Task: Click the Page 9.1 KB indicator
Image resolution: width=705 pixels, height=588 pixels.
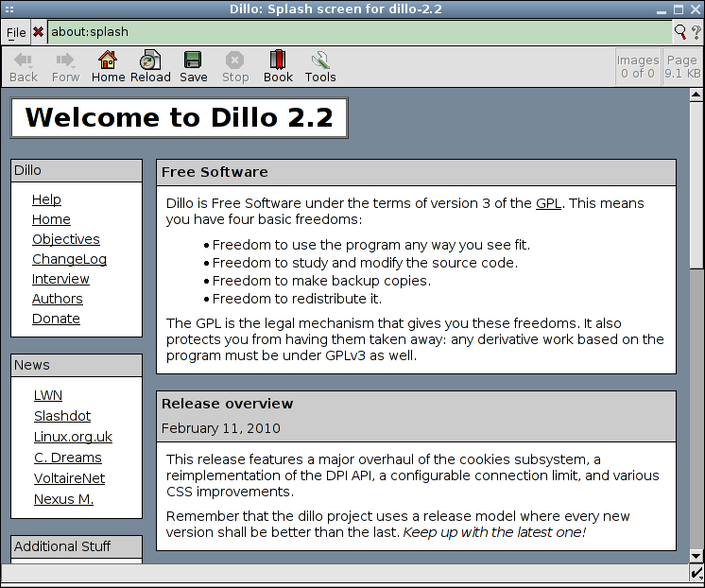Action: point(682,66)
